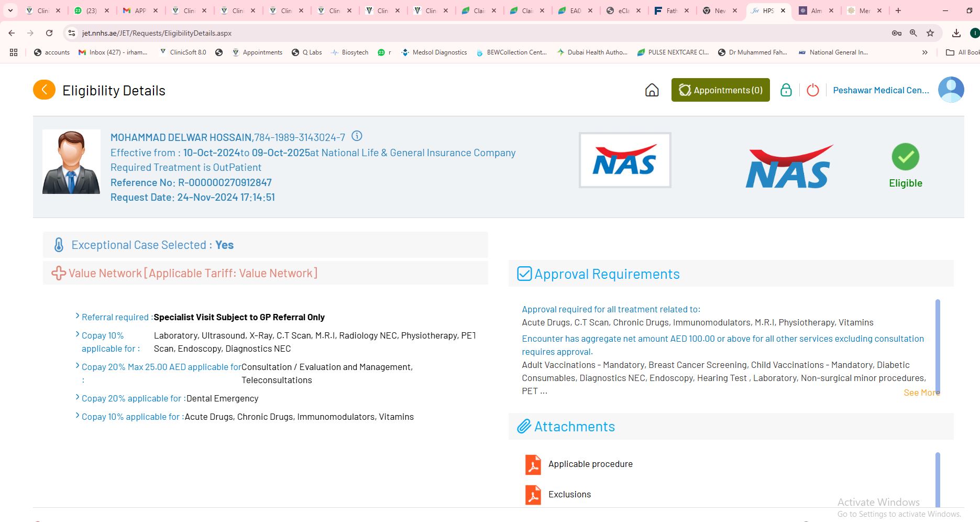Click the user profile avatar

[951, 90]
